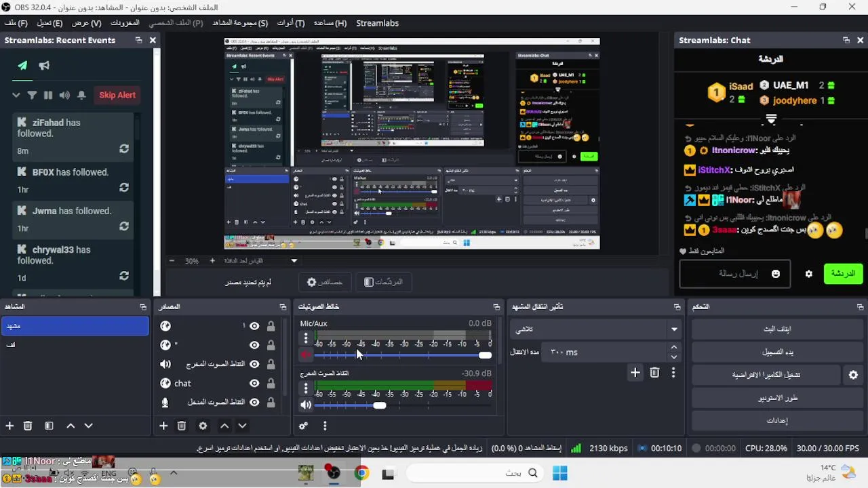
Task: Start recording with بدء التسجيل button
Action: click(777, 352)
